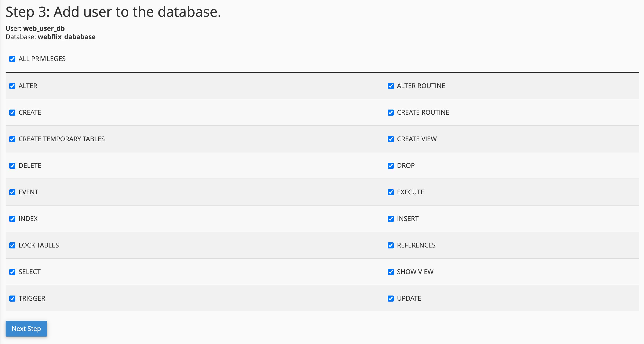Screen dimensions: 644x344
Task: Toggle the SHOW VIEW checkbox
Action: coord(391,272)
